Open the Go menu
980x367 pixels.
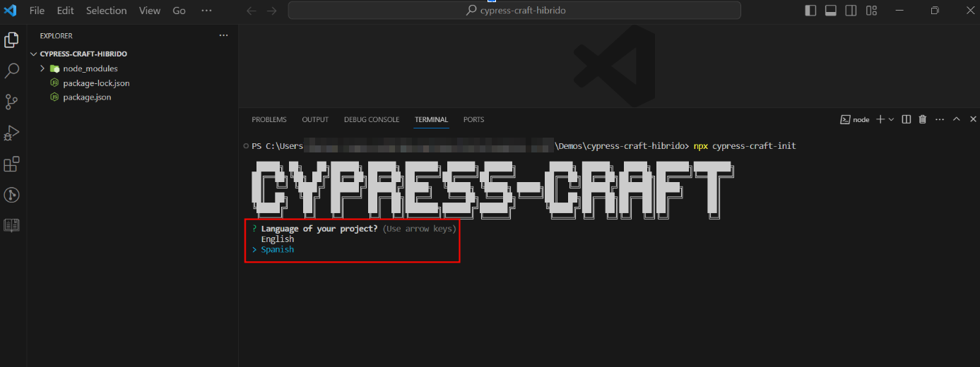point(179,11)
